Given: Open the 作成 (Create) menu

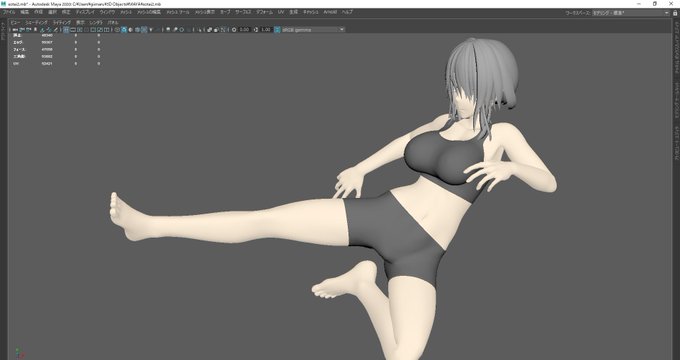Looking at the screenshot, I should (x=39, y=12).
